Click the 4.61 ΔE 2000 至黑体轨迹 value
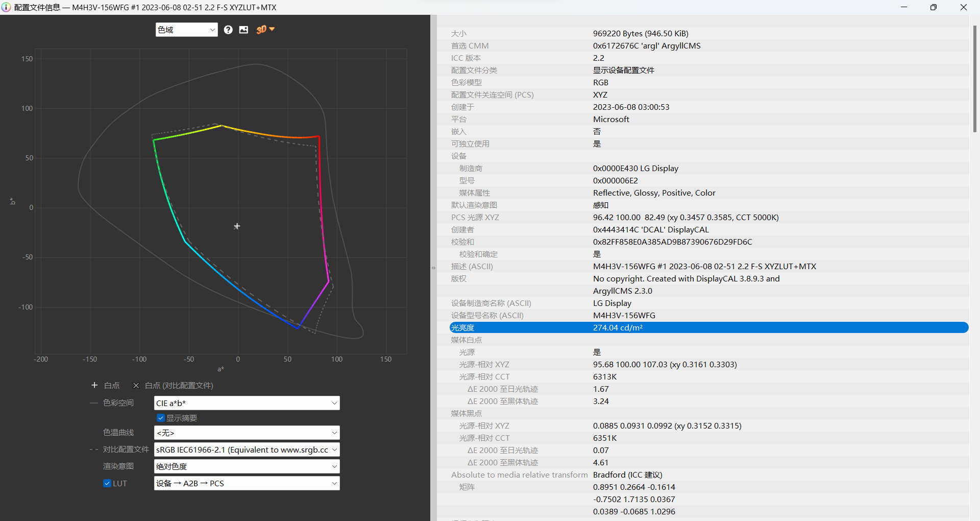This screenshot has height=521, width=980. pos(601,462)
